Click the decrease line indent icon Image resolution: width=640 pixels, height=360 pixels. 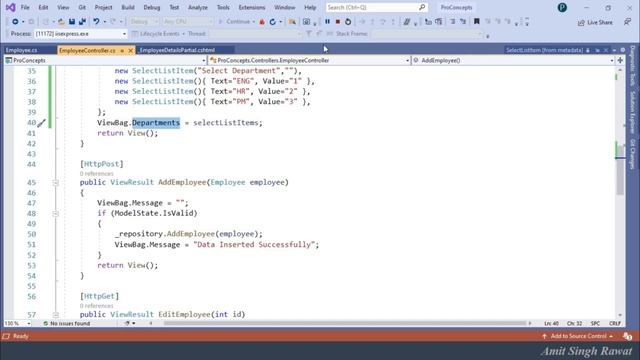[452, 22]
